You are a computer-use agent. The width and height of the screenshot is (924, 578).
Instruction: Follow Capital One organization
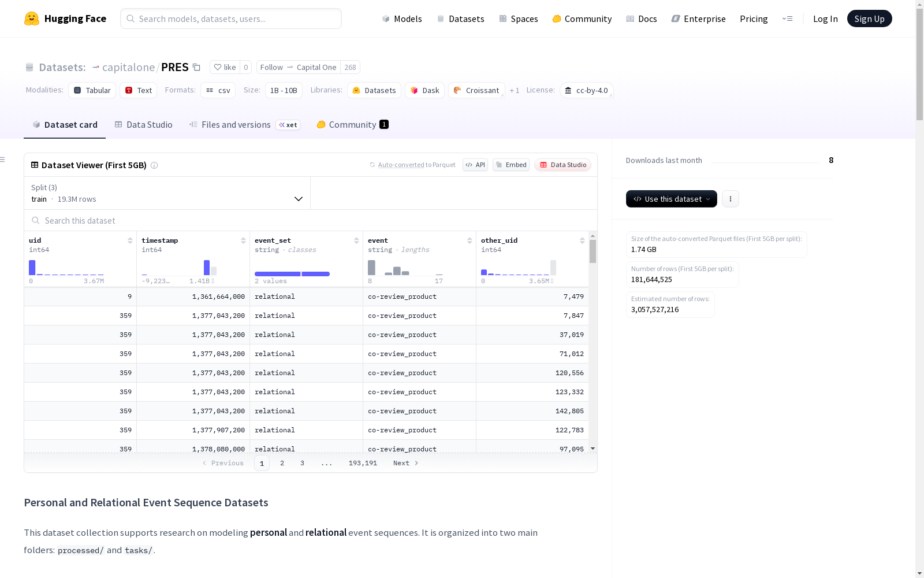pyautogui.click(x=298, y=67)
